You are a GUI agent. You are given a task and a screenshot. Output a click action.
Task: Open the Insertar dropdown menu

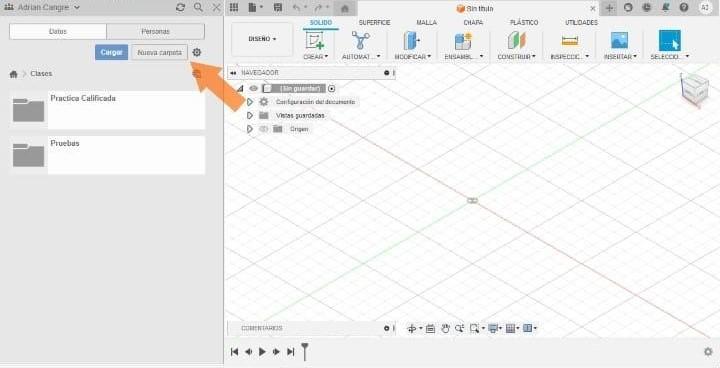[620, 57]
